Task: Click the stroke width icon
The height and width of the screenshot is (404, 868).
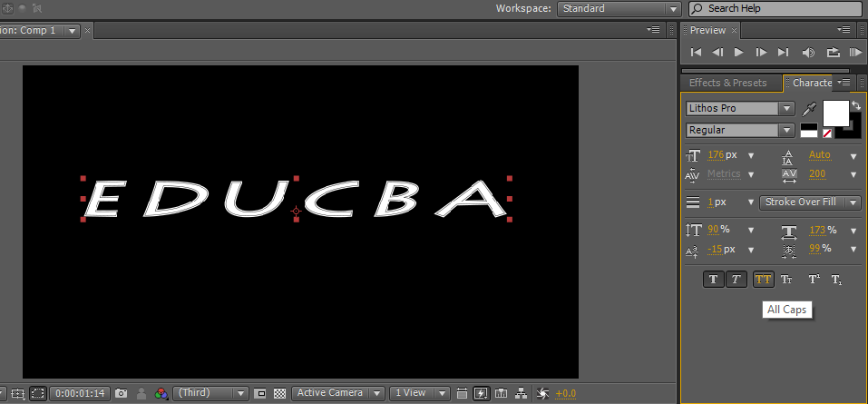Action: (x=693, y=202)
